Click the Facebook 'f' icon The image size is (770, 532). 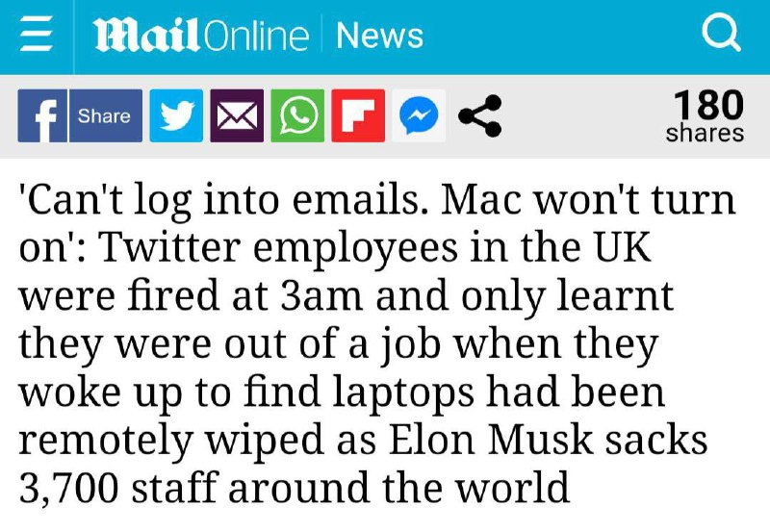pos(42,116)
